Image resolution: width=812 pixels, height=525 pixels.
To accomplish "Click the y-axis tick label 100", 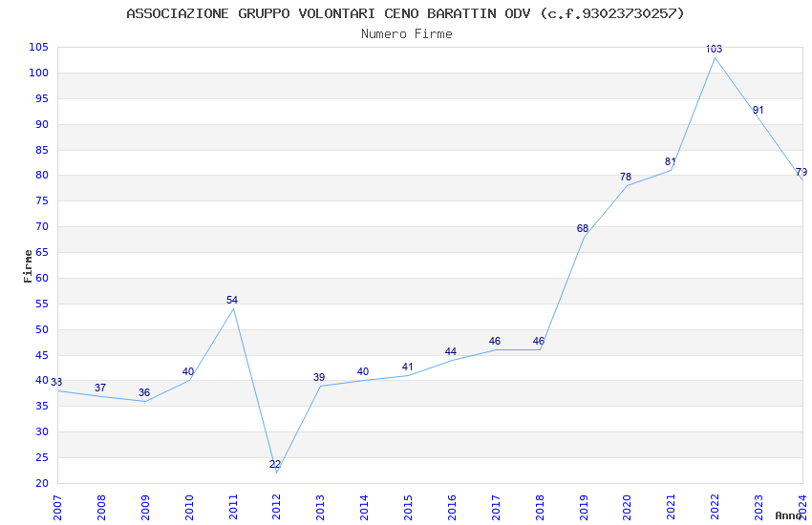I will point(39,73).
